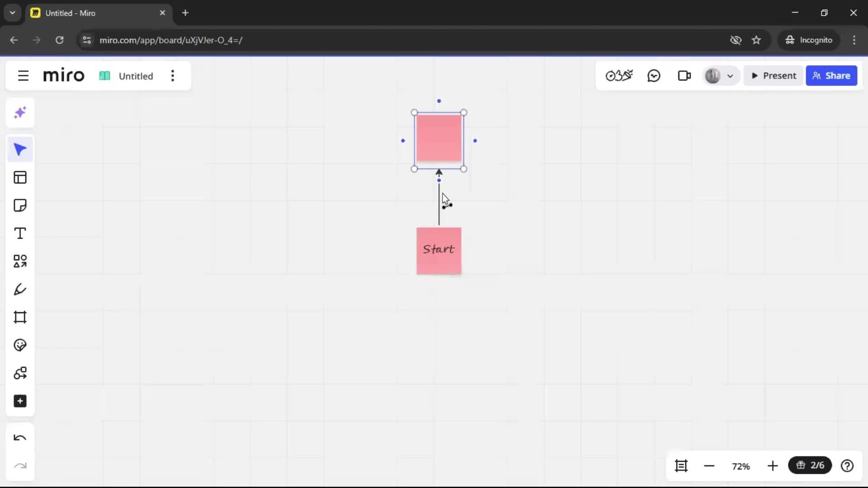Open the board options three-dot menu
The height and width of the screenshot is (488, 868).
pos(173,76)
